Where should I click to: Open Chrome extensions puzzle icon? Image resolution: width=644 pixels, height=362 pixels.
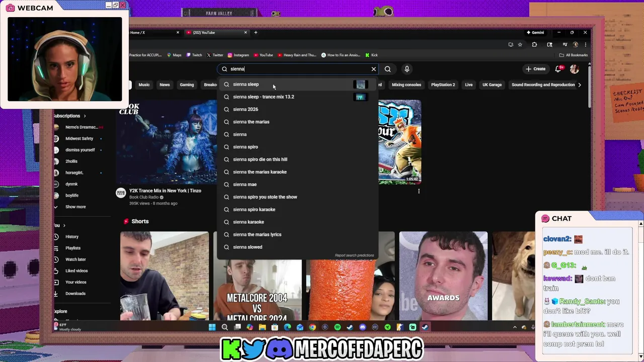(534, 44)
